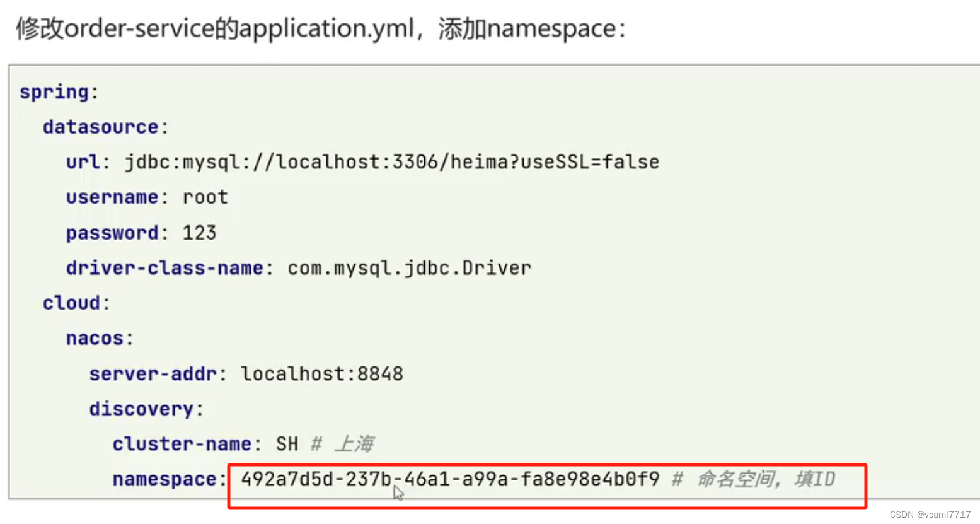The height and width of the screenshot is (524, 980).
Task: Click the 'cloud:' key
Action: tap(76, 303)
